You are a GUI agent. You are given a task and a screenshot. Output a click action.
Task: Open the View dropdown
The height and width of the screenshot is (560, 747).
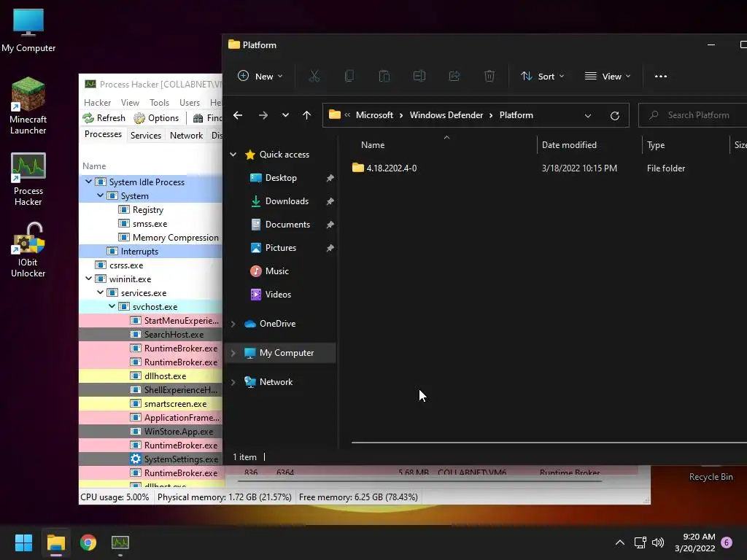coord(608,76)
